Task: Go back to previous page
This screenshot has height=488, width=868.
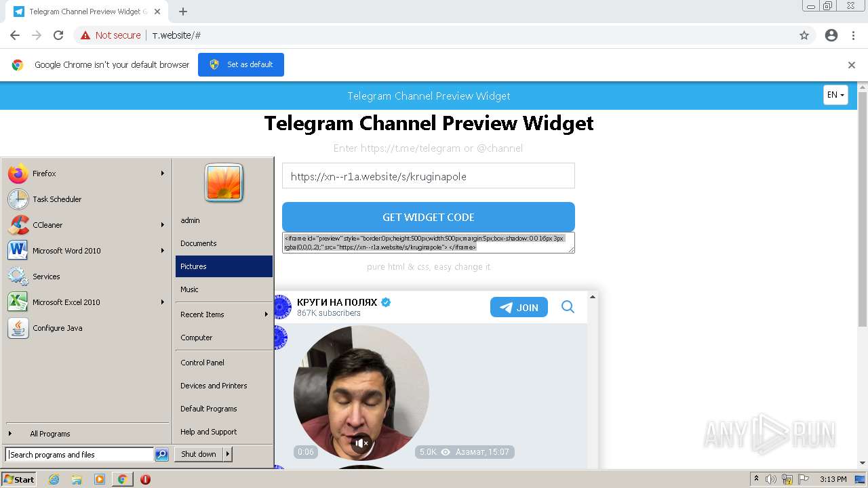Action: (15, 35)
